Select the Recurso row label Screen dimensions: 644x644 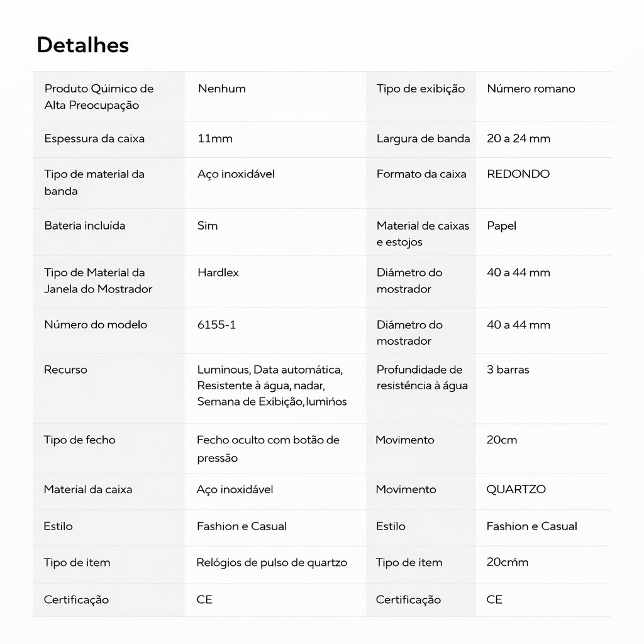coord(65,369)
